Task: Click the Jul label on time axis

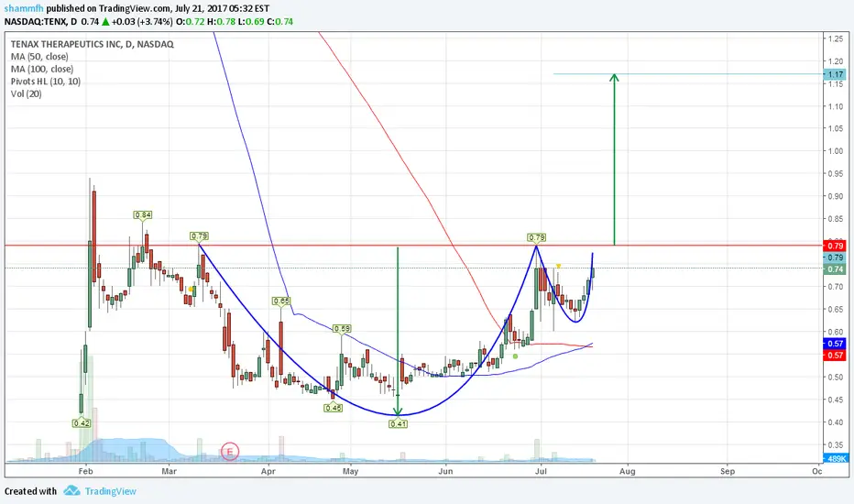Action: 541,471
